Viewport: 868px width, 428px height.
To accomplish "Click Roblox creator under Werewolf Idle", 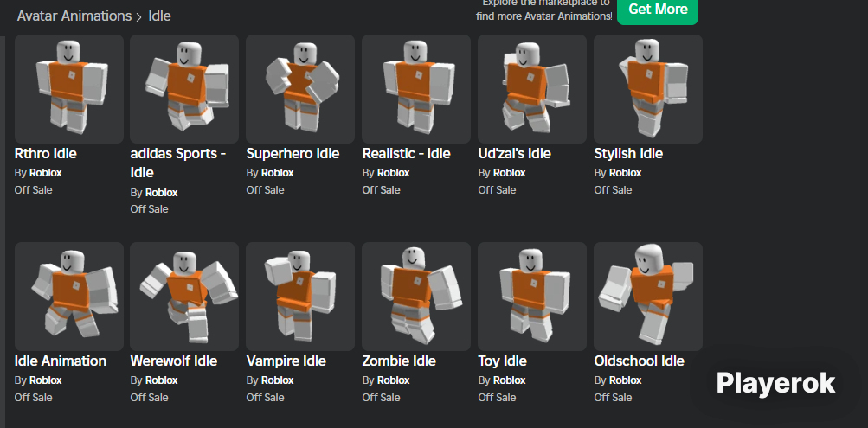I will pos(162,380).
